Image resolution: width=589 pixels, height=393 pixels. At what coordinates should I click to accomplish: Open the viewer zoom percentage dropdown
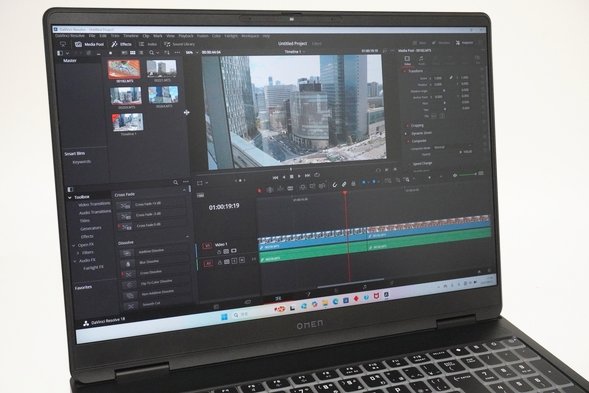coord(192,53)
